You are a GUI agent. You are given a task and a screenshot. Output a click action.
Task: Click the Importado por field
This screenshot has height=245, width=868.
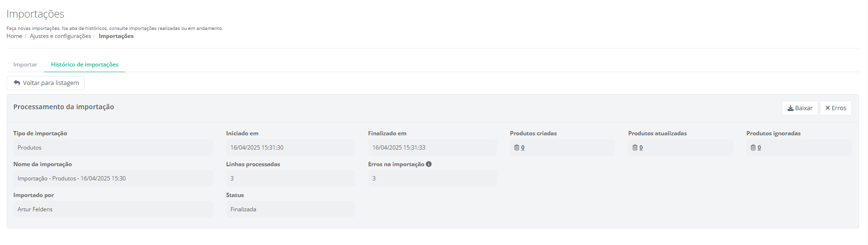click(113, 209)
